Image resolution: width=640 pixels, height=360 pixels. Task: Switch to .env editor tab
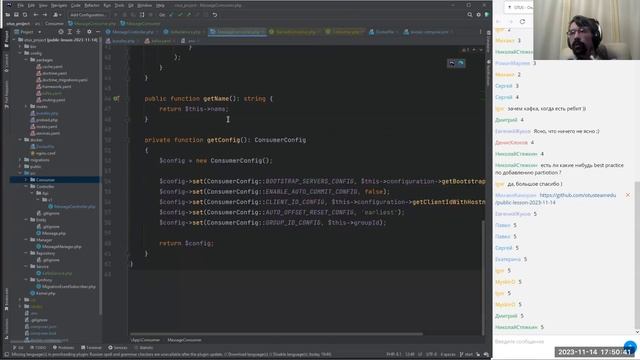point(191,41)
